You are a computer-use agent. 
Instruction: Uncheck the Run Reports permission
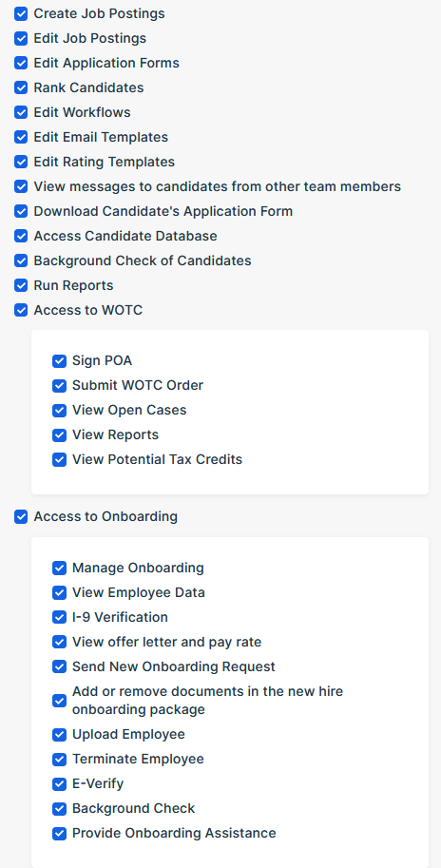(x=21, y=285)
